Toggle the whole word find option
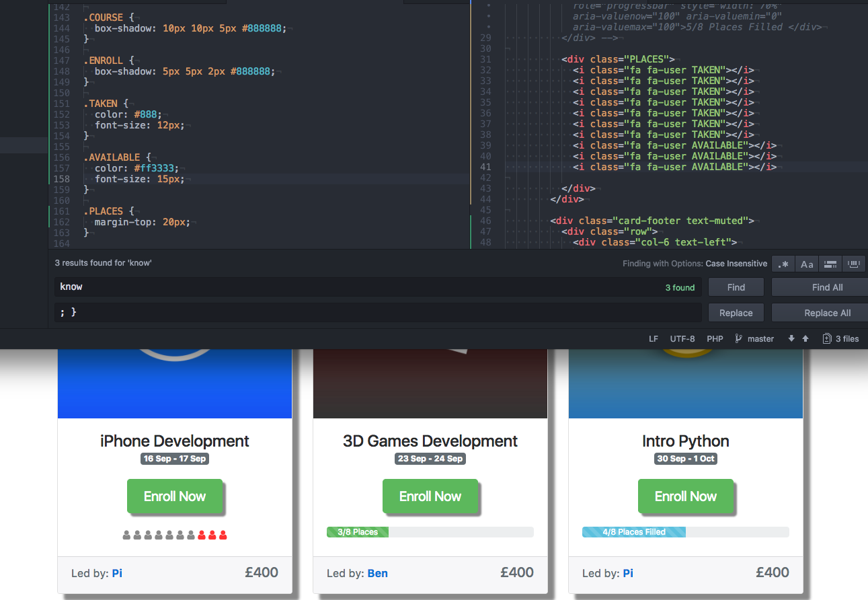 [x=854, y=264]
